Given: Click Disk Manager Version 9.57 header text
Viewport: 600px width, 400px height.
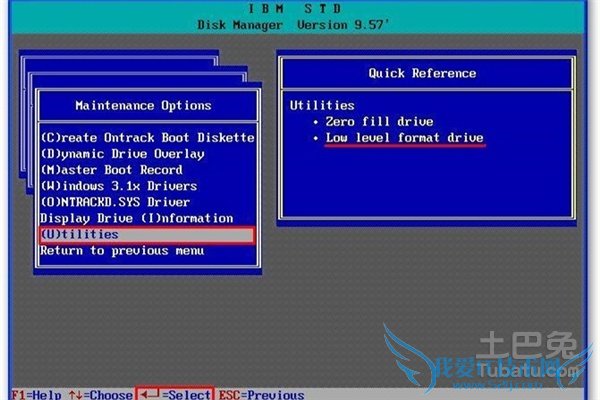Looking at the screenshot, I should coord(293,25).
